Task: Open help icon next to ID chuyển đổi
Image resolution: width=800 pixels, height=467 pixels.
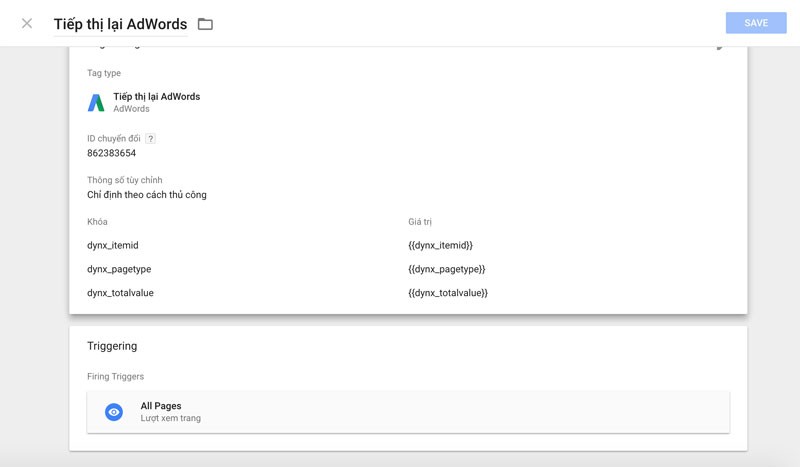Action: 151,138
